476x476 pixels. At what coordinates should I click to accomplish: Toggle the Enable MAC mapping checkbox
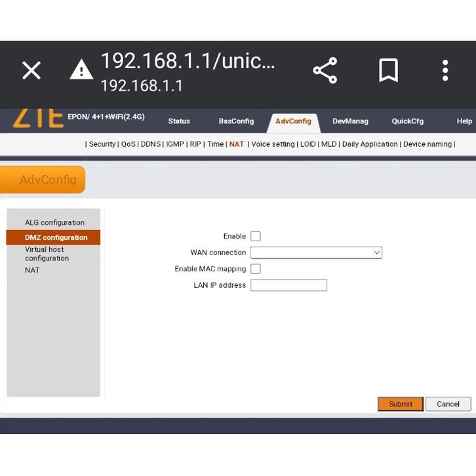click(x=256, y=269)
